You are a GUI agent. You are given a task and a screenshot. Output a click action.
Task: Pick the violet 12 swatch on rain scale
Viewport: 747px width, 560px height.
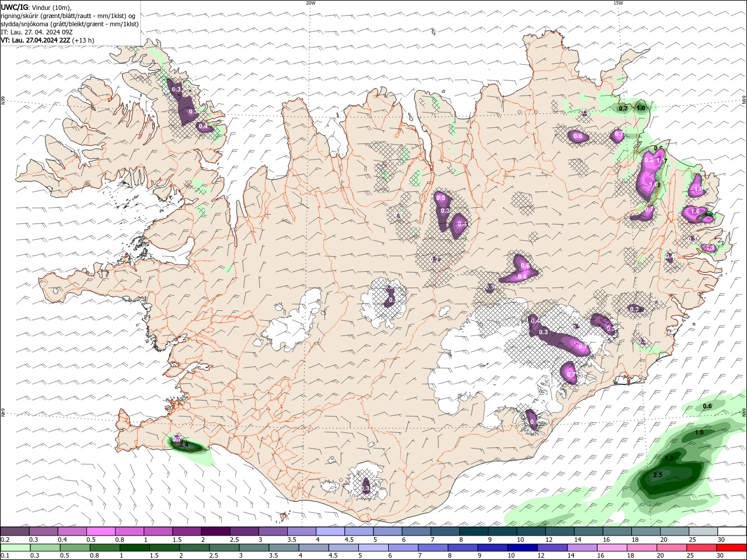point(551,548)
